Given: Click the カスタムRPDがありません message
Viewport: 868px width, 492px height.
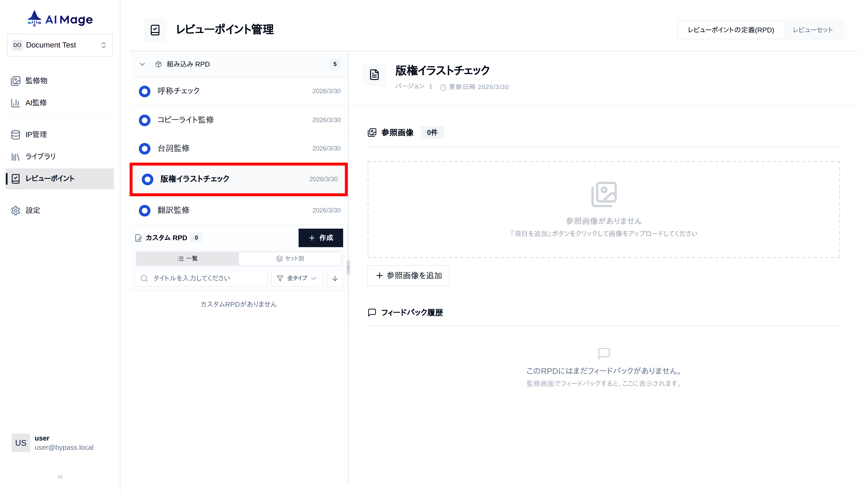Looking at the screenshot, I should pyautogui.click(x=238, y=304).
